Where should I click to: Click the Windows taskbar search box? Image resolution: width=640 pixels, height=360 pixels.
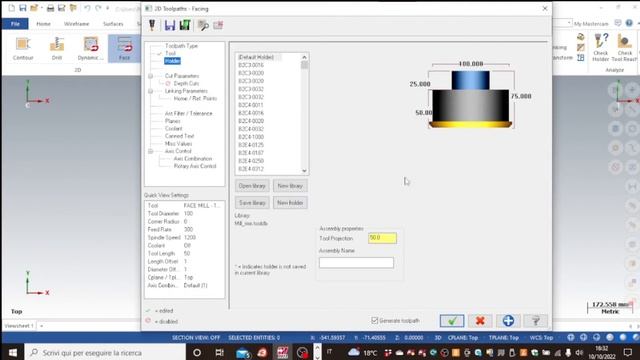pyautogui.click(x=106, y=353)
